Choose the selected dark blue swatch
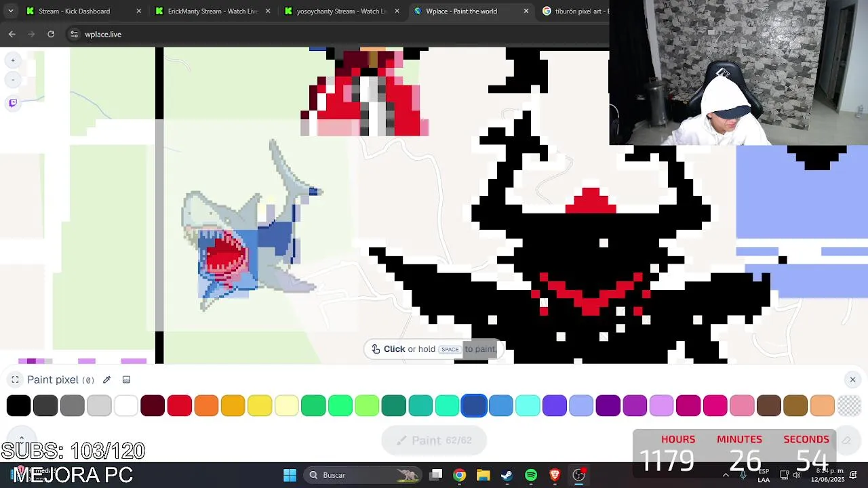868x488 pixels. click(x=474, y=405)
